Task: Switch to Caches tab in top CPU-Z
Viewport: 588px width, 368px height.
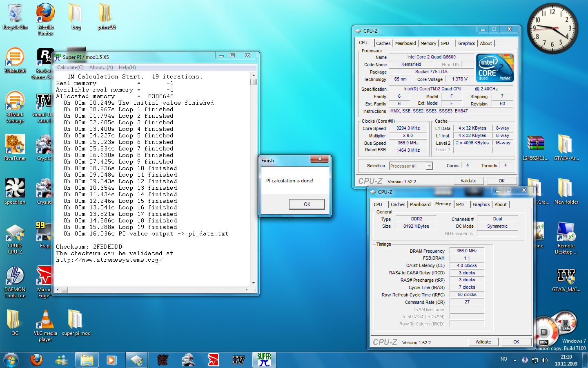Action: point(383,43)
